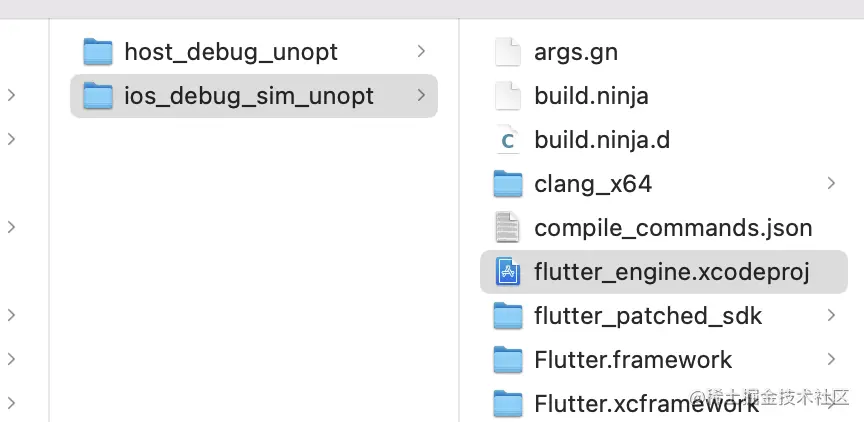The height and width of the screenshot is (422, 864).
Task: Select the flutter_engine.xcodeproj file name
Action: coord(671,272)
